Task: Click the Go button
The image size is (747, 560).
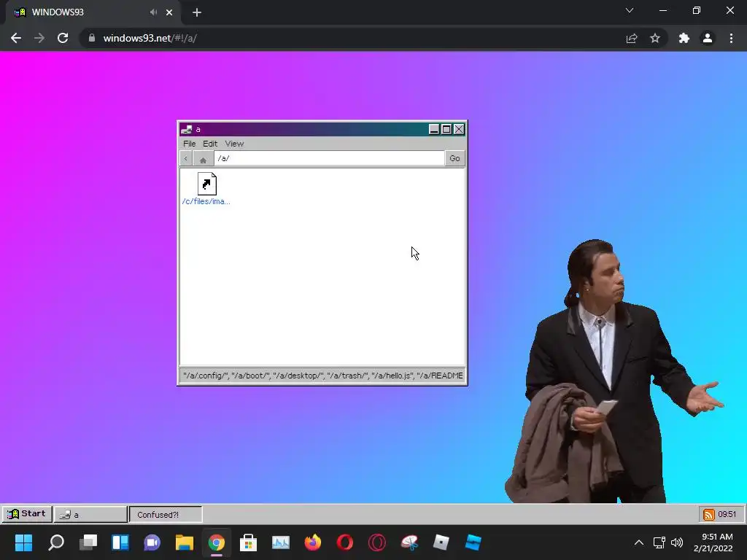Action: tap(454, 158)
